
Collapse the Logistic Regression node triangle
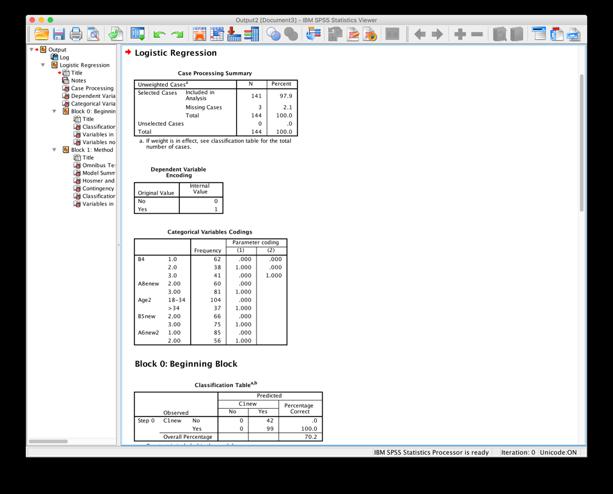pos(43,65)
